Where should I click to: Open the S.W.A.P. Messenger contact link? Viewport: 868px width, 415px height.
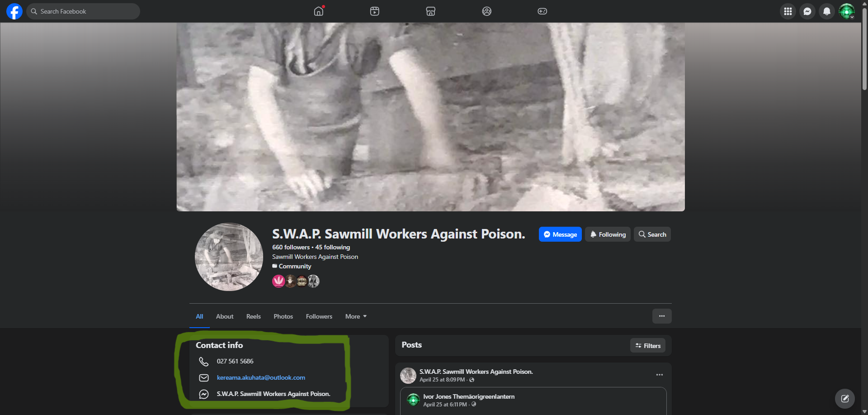274,394
